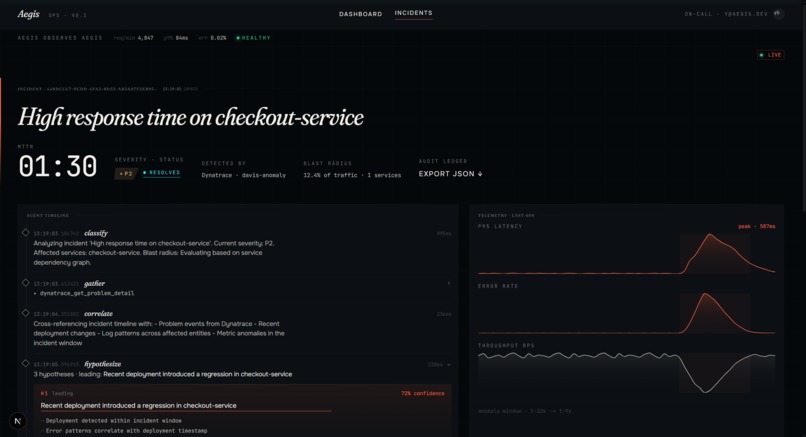Screen dimensions: 806x437
Task: Click the incident title heading
Action: (191, 118)
